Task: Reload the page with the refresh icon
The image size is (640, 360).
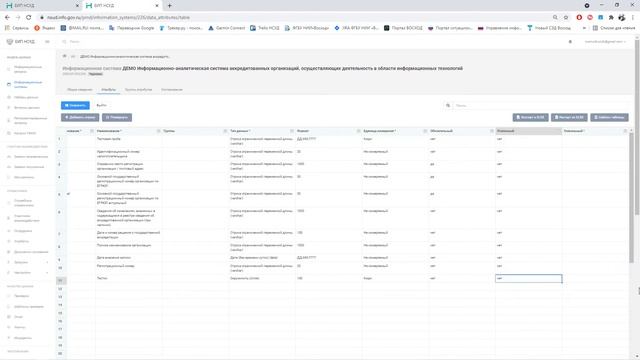Action: click(29, 18)
